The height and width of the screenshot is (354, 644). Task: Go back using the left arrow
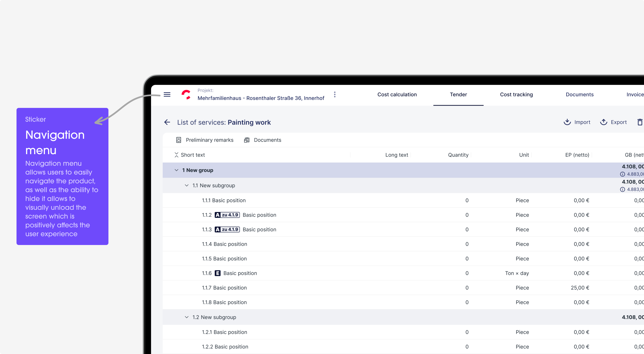point(167,122)
